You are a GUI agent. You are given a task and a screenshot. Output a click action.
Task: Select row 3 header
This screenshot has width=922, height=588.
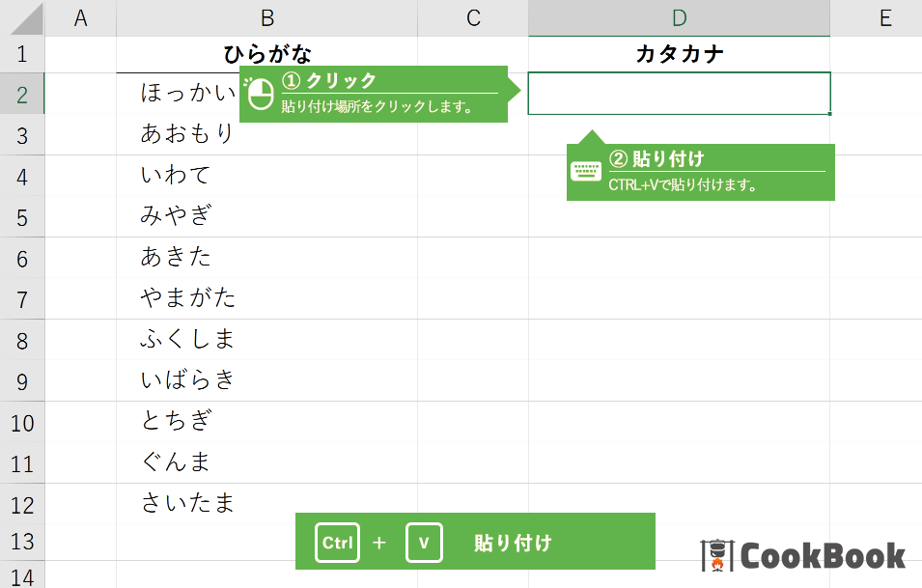click(22, 134)
